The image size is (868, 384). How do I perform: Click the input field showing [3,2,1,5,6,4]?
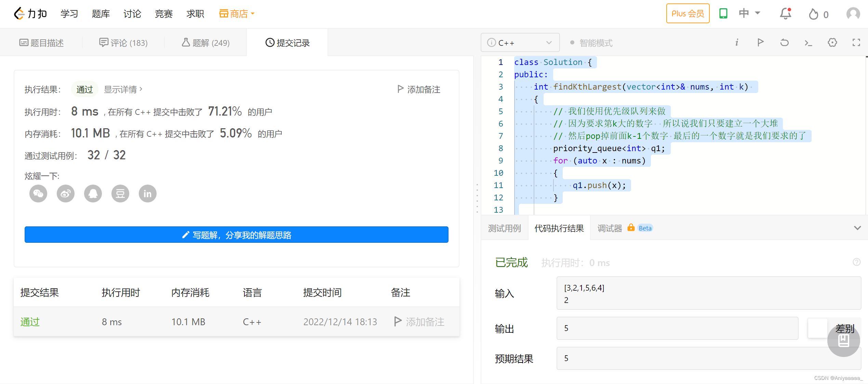click(x=709, y=293)
